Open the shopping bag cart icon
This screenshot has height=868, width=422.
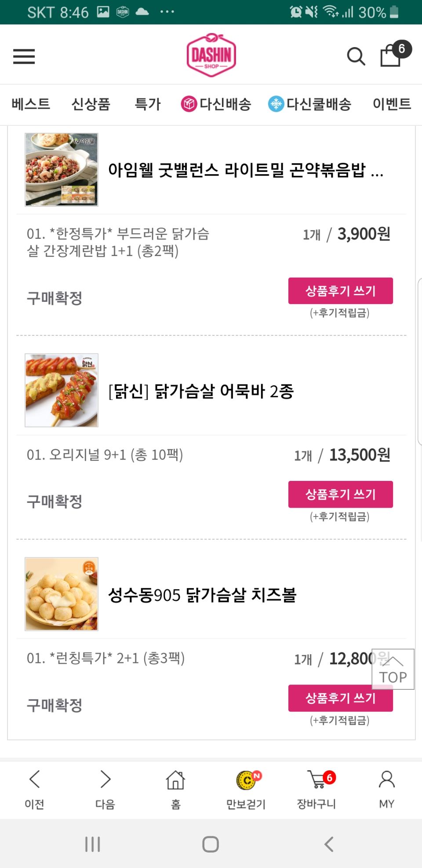pyautogui.click(x=391, y=55)
